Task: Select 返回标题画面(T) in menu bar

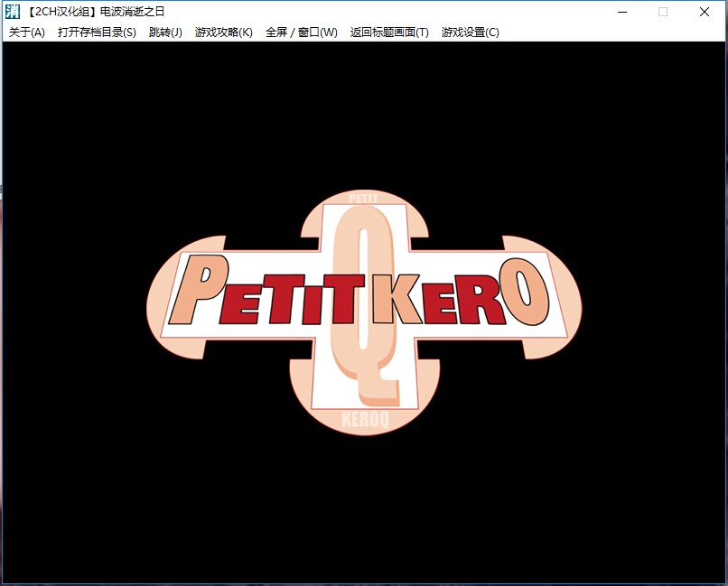Action: (x=389, y=33)
